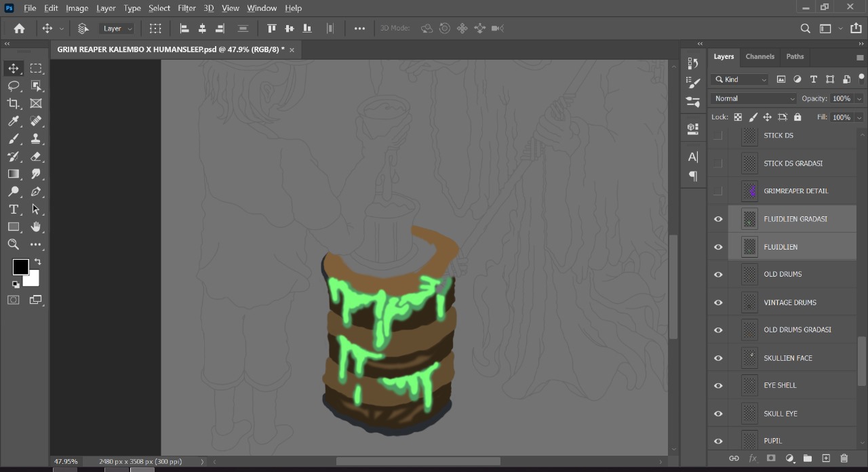Close the GRIM REAPER document tab
Viewport: 868px width, 472px height.
[292, 50]
